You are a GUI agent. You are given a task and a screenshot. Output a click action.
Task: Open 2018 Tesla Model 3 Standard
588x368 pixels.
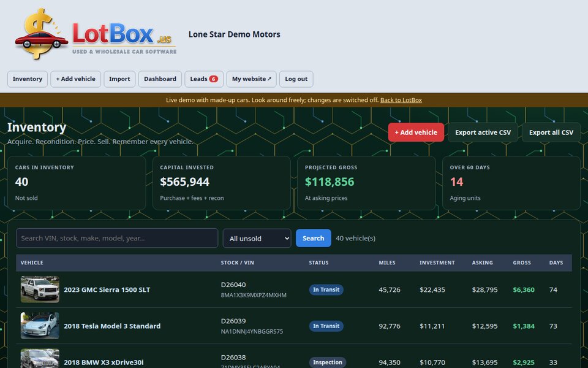click(112, 326)
